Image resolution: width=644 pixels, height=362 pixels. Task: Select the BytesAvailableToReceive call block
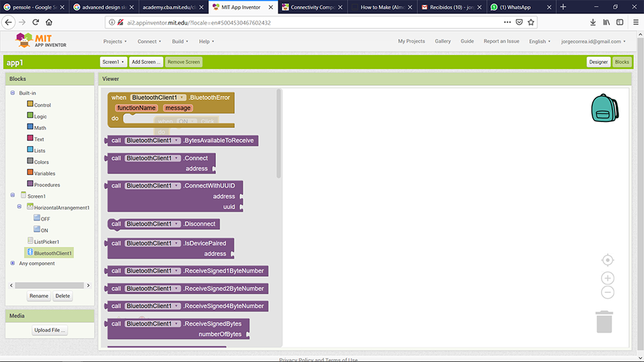182,140
